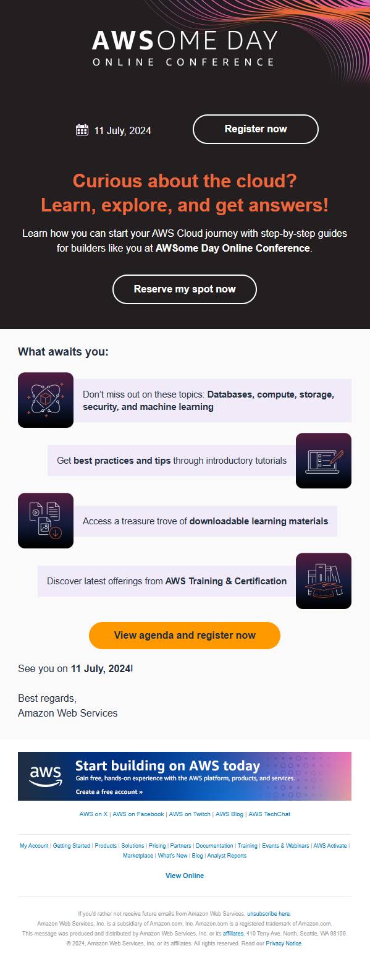Open the AWS on X link
Image resolution: width=370 pixels, height=980 pixels.
pyautogui.click(x=93, y=814)
